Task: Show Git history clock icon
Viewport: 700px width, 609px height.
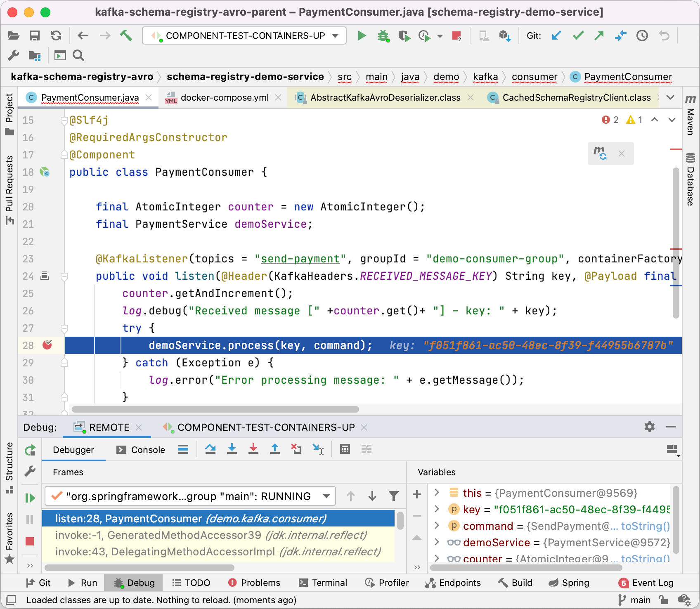Action: (x=642, y=36)
